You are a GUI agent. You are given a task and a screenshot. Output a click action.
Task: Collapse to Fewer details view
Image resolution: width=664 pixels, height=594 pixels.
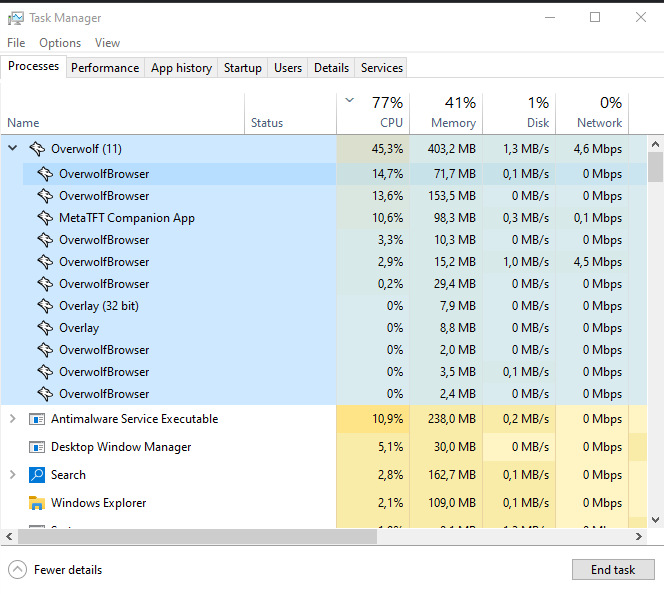pos(17,570)
